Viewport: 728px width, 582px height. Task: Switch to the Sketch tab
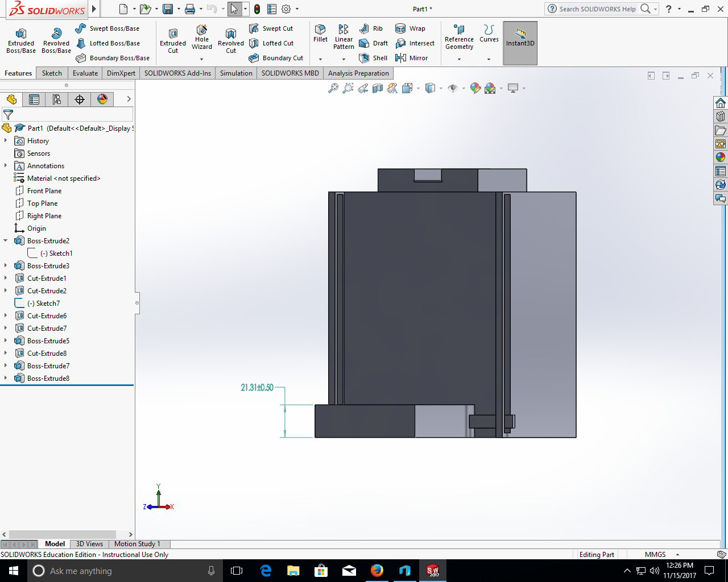point(52,73)
